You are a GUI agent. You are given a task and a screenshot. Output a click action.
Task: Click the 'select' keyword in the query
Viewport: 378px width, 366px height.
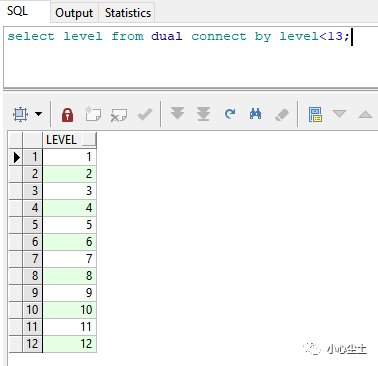tap(31, 36)
